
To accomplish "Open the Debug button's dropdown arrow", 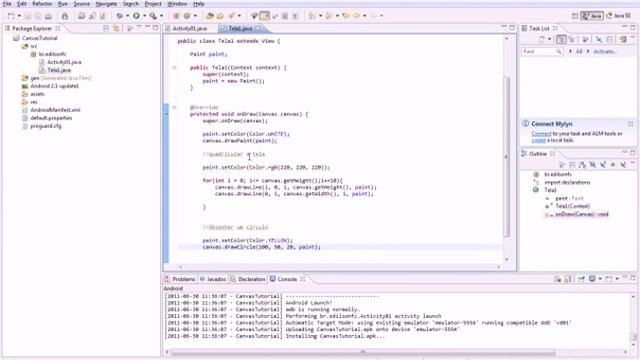I will [127, 16].
